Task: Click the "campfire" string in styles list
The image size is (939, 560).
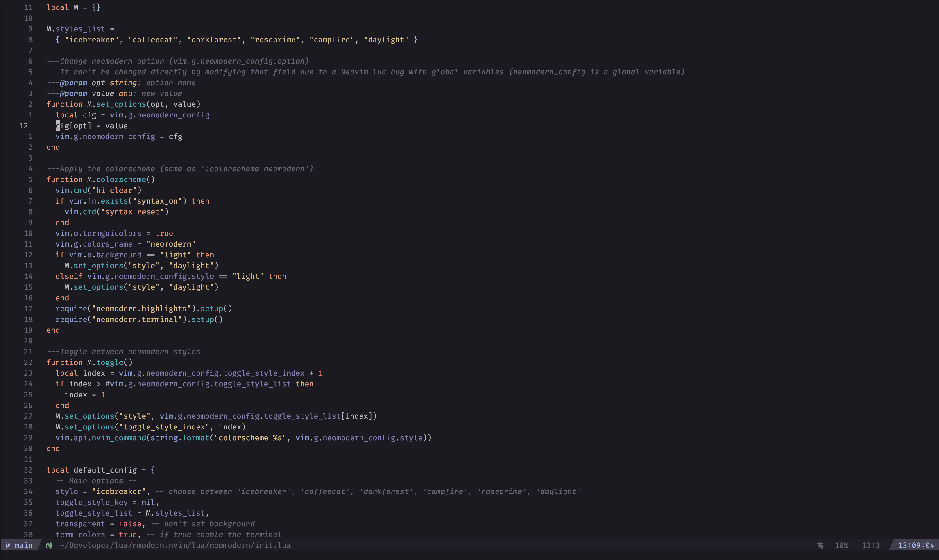Action: click(332, 40)
